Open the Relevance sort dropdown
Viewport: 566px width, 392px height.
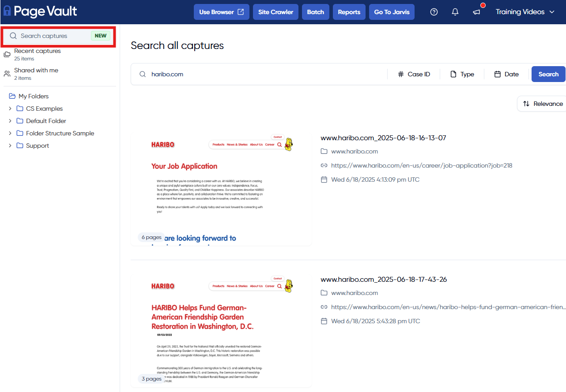[543, 104]
